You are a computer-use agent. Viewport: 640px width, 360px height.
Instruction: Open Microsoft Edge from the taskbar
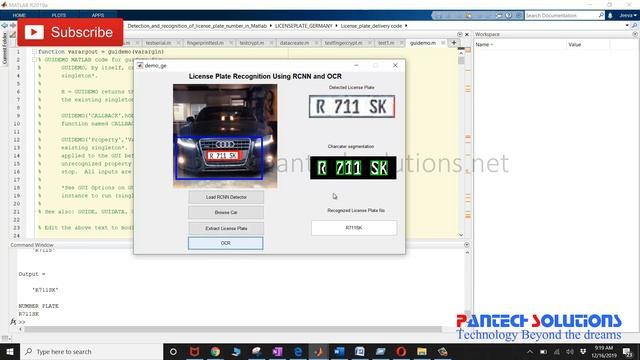tap(298, 351)
